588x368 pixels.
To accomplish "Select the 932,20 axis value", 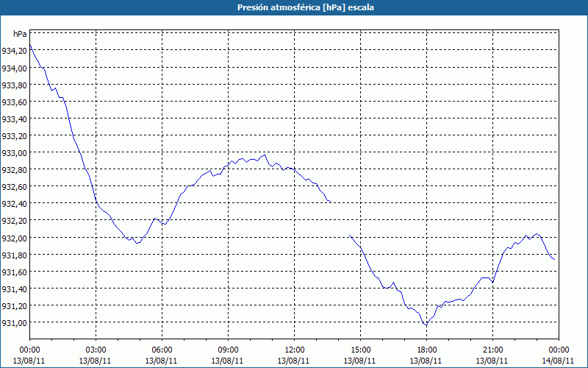I will (x=15, y=220).
